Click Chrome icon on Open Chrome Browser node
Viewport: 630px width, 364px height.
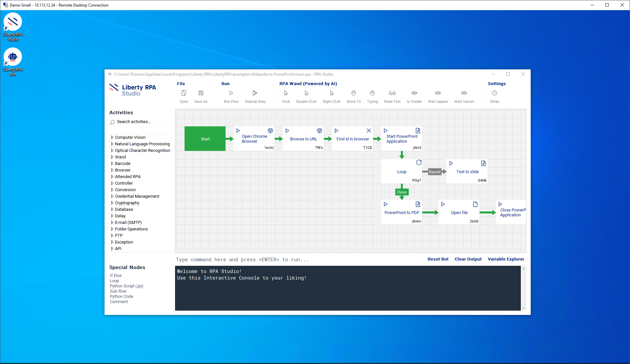(x=270, y=131)
